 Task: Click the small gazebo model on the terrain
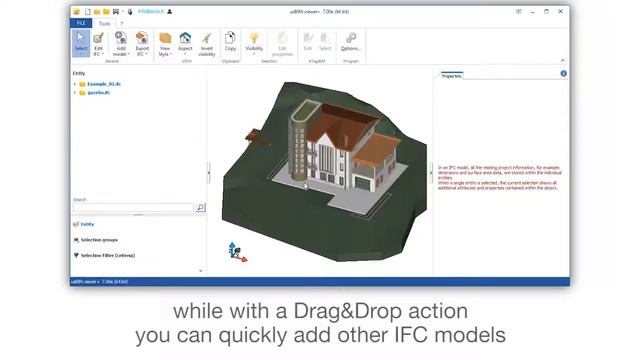[256, 137]
